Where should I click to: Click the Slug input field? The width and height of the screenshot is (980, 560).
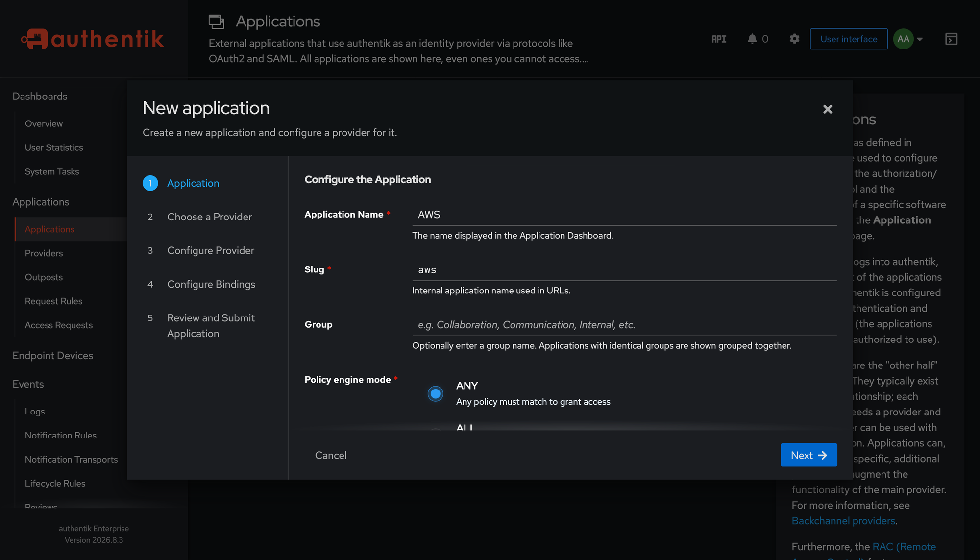(x=624, y=270)
